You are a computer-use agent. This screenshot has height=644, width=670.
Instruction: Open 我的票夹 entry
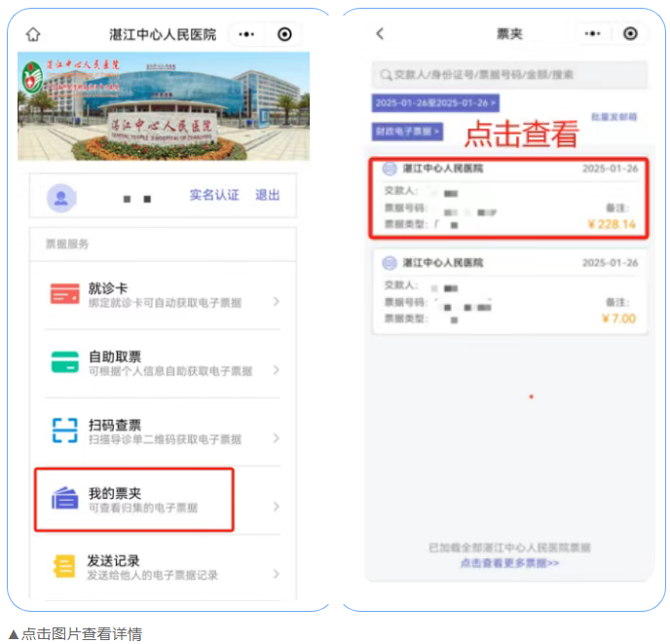163,500
